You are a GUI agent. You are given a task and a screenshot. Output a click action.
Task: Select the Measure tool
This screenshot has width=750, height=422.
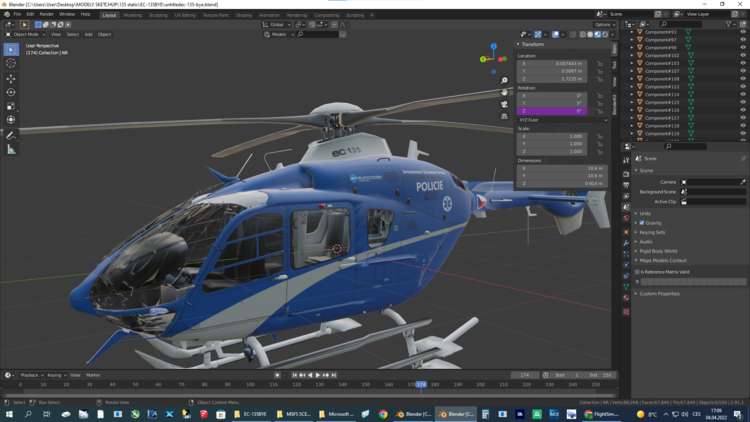pyautogui.click(x=11, y=149)
